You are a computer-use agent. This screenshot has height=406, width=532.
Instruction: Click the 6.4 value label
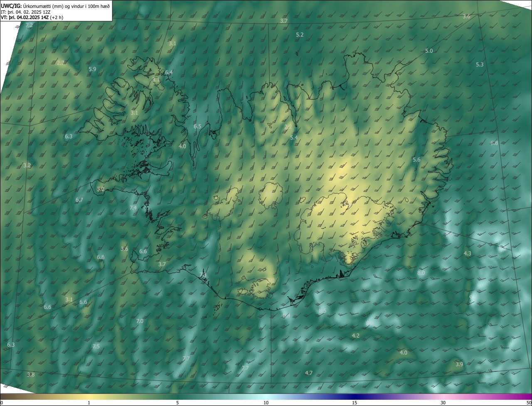pos(169,73)
